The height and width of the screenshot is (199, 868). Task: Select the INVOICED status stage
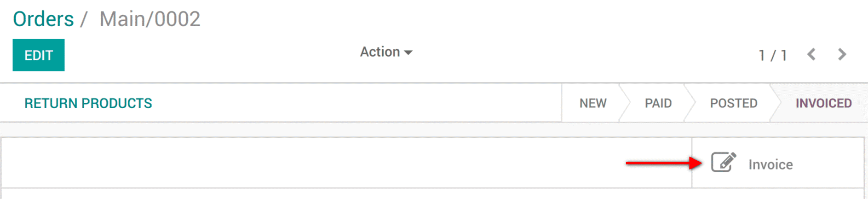tap(823, 103)
